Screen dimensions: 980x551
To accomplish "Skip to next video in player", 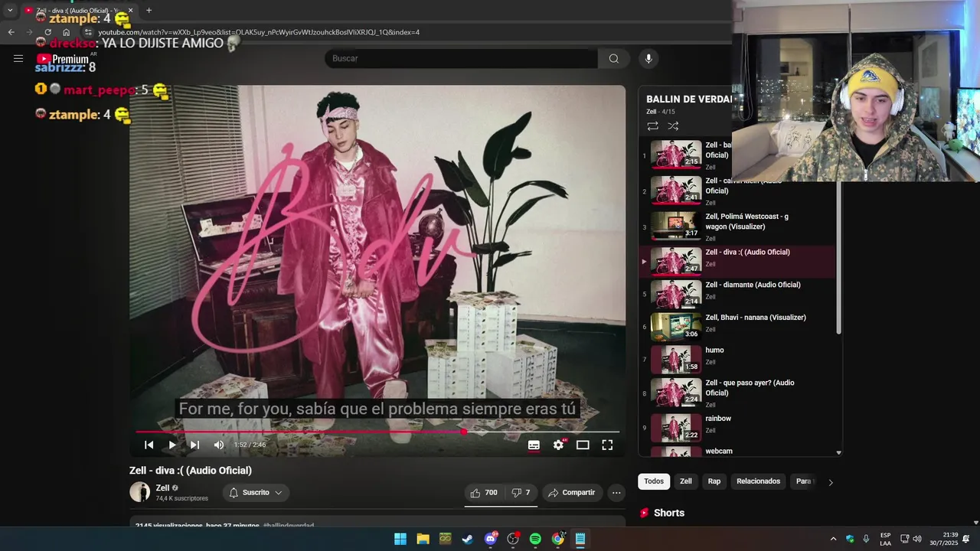I will (x=194, y=445).
